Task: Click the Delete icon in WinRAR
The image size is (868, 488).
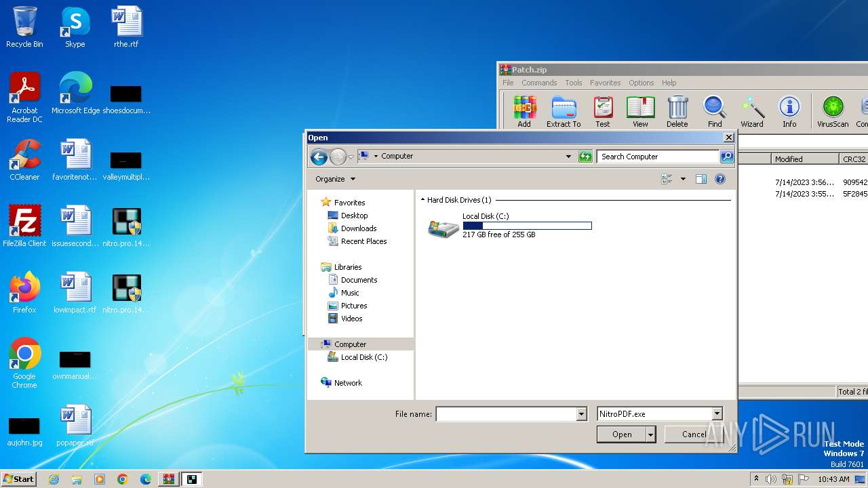Action: [677, 112]
